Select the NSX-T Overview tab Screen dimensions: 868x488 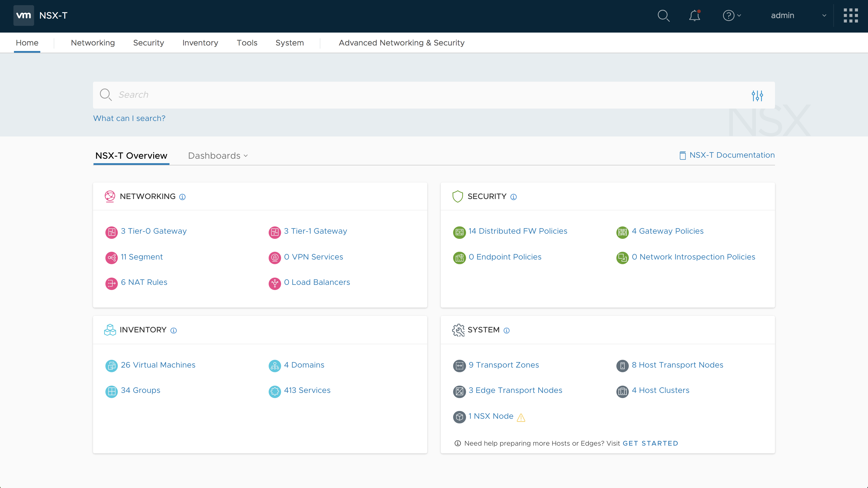click(131, 156)
